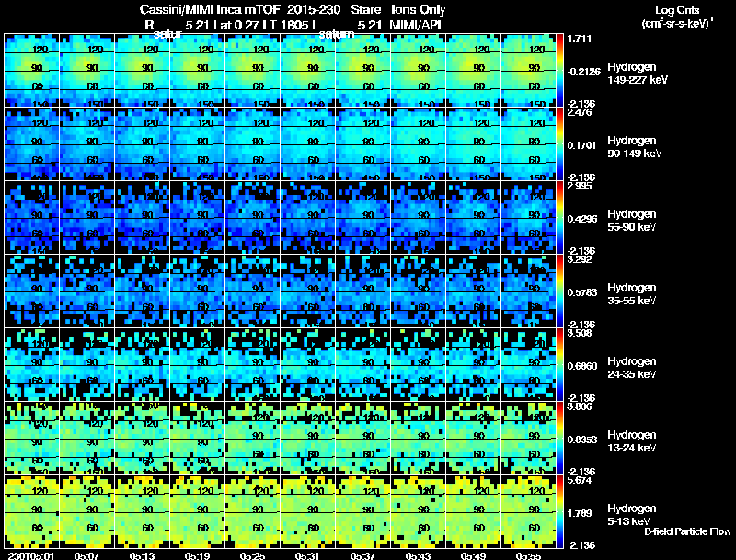Image resolution: width=736 pixels, height=560 pixels.
Task: Click the '05:25' time axis label
Action: [252, 555]
